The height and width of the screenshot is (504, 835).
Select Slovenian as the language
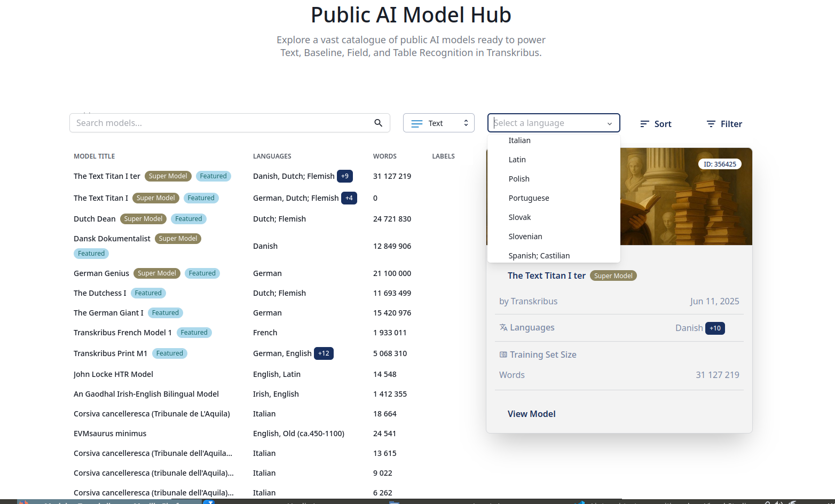click(525, 236)
